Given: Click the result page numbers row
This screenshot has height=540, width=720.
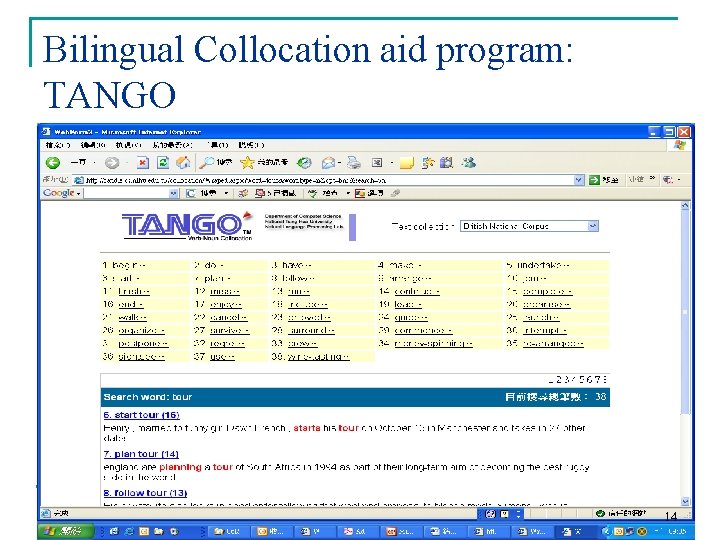Looking at the screenshot, I should pos(578,379).
